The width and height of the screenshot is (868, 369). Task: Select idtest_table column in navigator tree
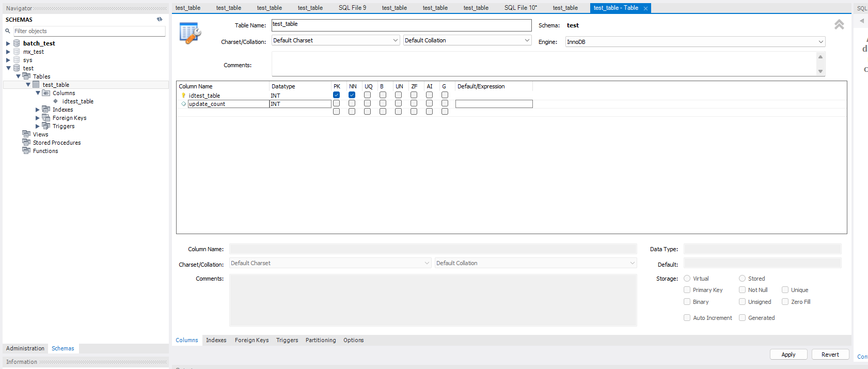78,101
